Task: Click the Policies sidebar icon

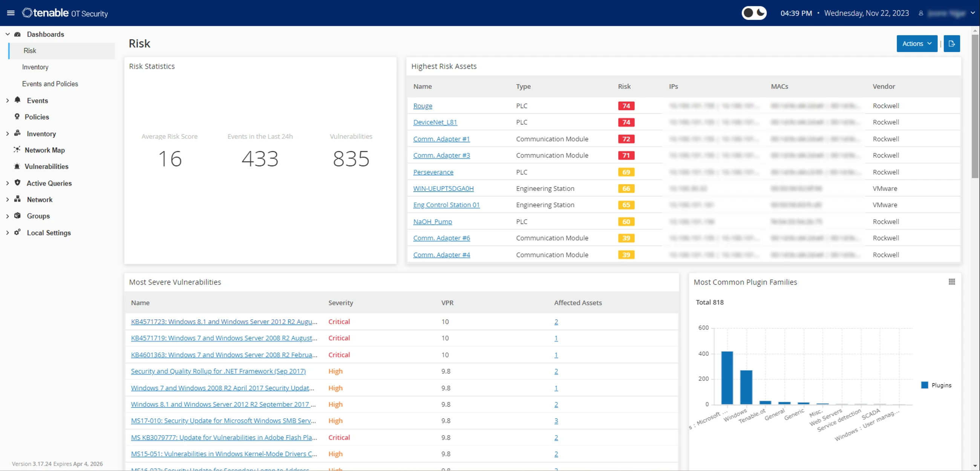Action: click(17, 117)
